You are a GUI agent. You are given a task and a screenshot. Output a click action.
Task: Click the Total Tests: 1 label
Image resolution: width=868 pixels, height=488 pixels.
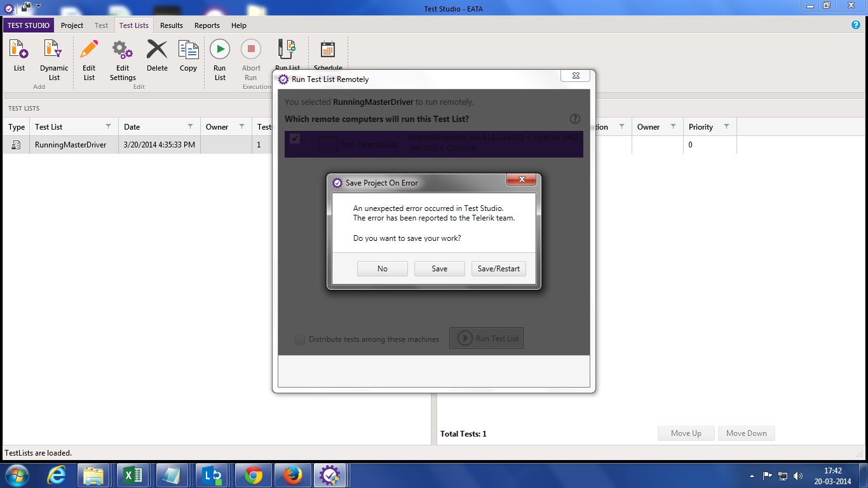463,434
